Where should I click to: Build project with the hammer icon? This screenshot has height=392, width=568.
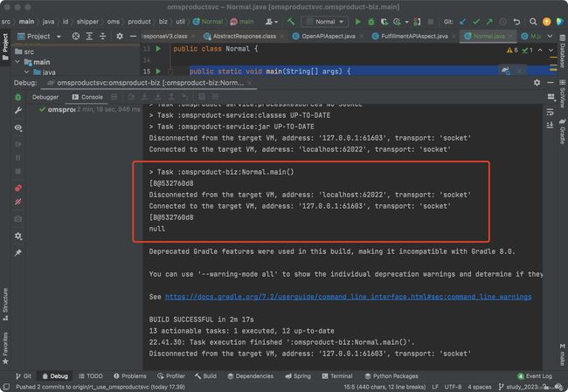[290, 22]
